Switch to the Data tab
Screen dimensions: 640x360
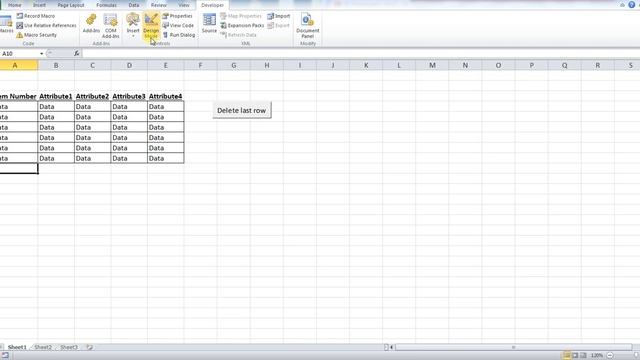tap(134, 5)
